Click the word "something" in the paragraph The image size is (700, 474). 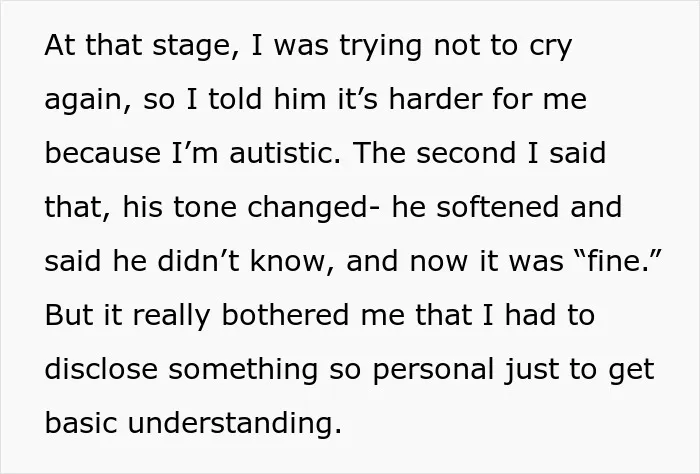coord(243,370)
